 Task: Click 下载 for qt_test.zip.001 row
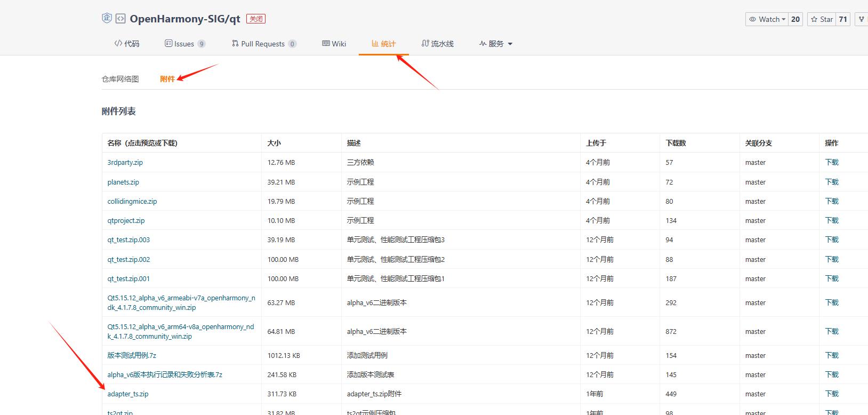832,278
